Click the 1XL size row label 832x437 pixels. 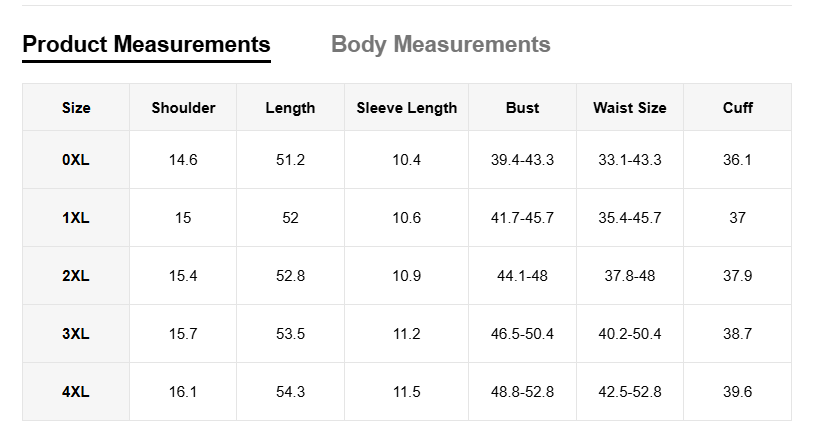(76, 218)
